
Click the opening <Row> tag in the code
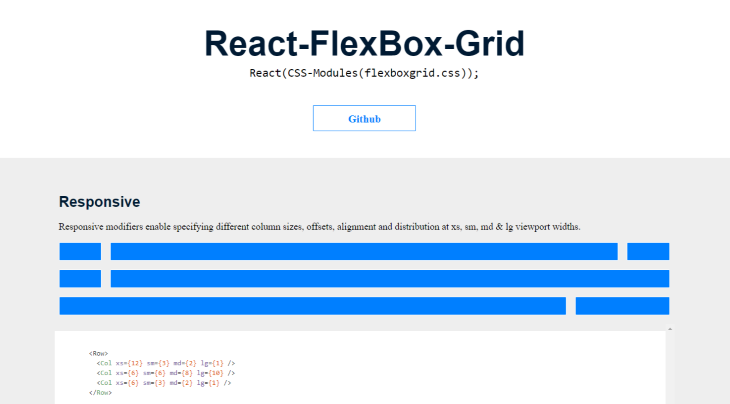(98, 353)
